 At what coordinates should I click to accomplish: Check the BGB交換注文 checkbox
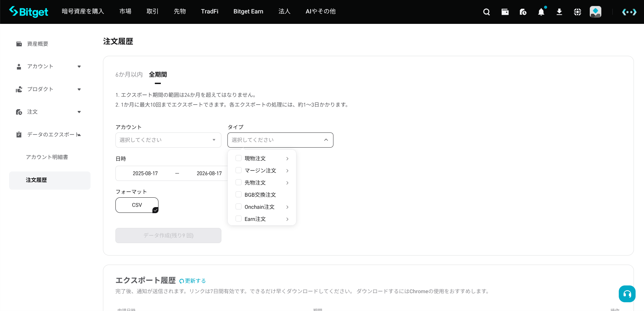pos(239,194)
